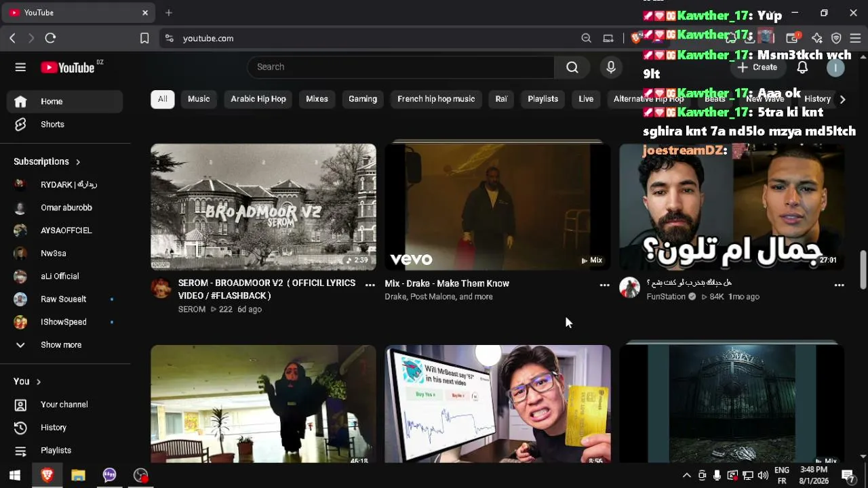The height and width of the screenshot is (488, 868).
Task: Filter by French hip hop music chip
Action: point(436,99)
